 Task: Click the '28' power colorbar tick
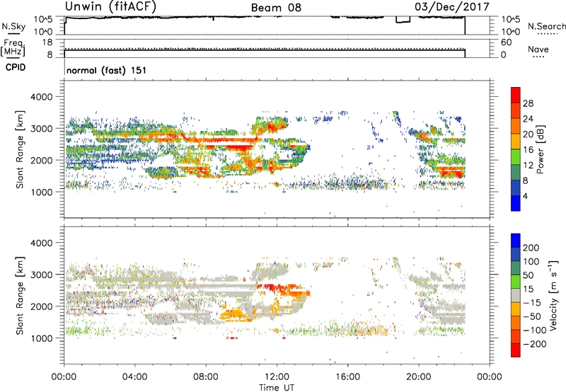[528, 103]
